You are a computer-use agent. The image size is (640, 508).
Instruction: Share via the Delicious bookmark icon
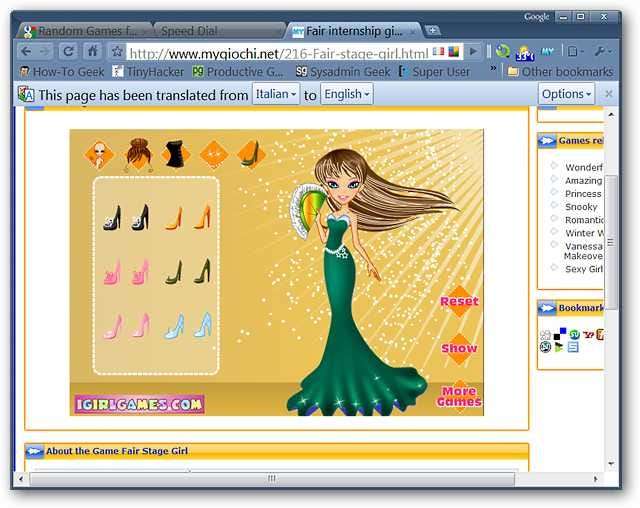(x=560, y=334)
